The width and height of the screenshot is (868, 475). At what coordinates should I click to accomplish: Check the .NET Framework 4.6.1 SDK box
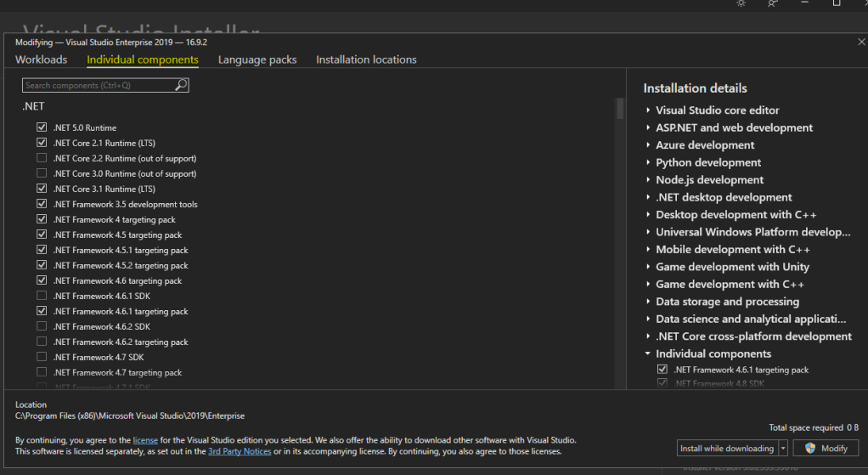pyautogui.click(x=42, y=296)
